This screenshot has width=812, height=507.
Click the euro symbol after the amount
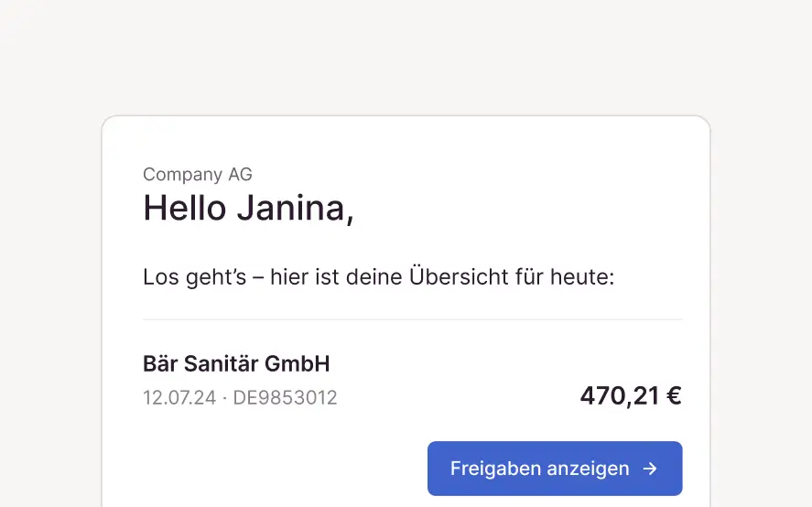674,395
